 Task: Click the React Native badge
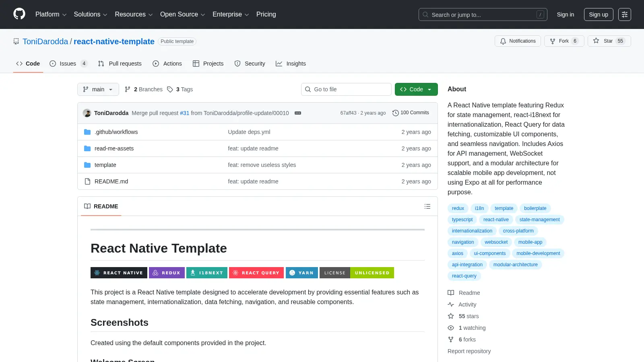pos(119,273)
